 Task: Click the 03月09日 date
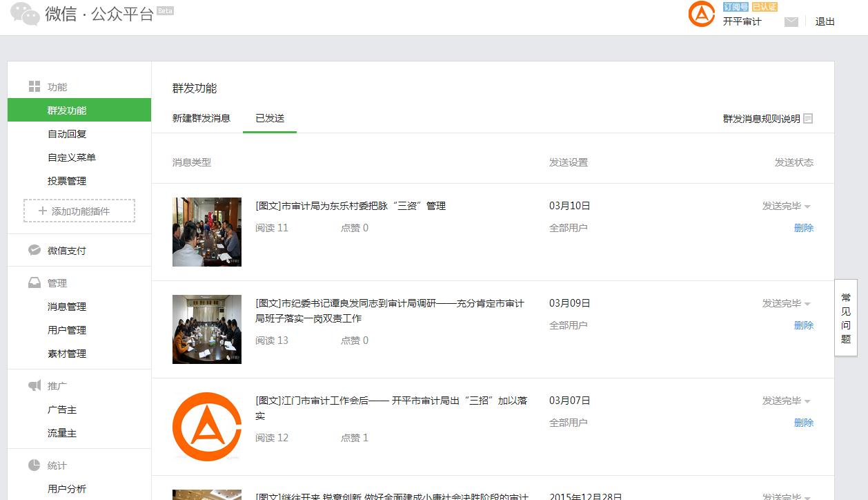click(x=570, y=303)
